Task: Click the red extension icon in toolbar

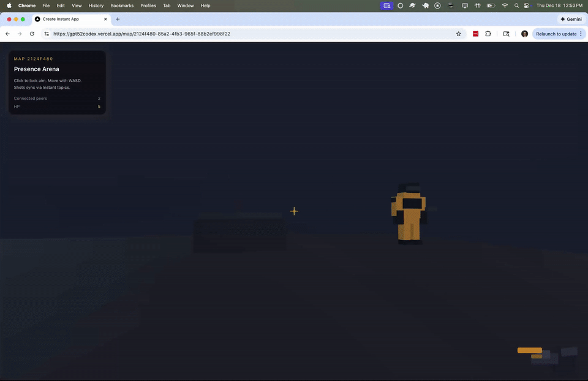Action: pos(475,34)
